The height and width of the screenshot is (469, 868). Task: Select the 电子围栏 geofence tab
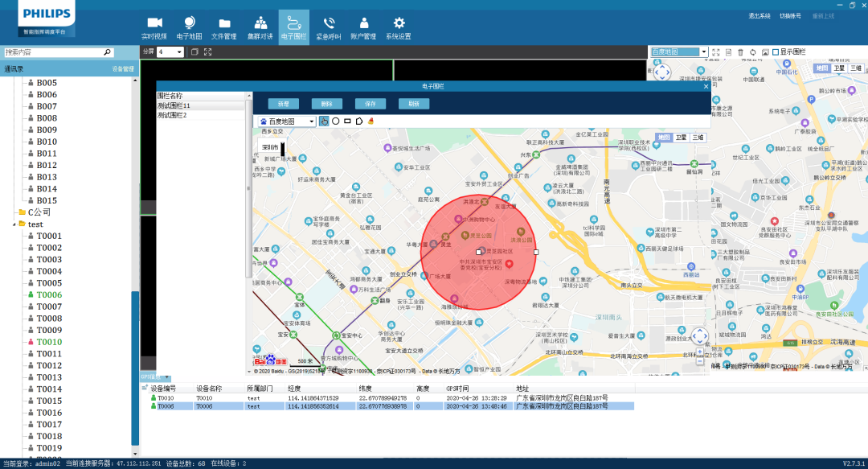(294, 27)
